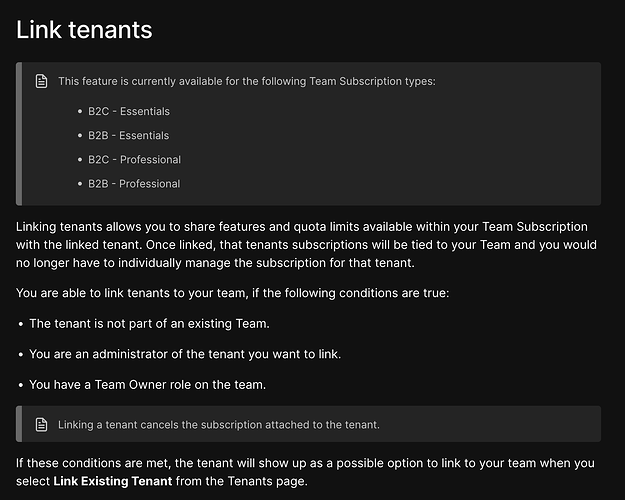
Task: Click the subscription types availability note text
Action: [247, 81]
